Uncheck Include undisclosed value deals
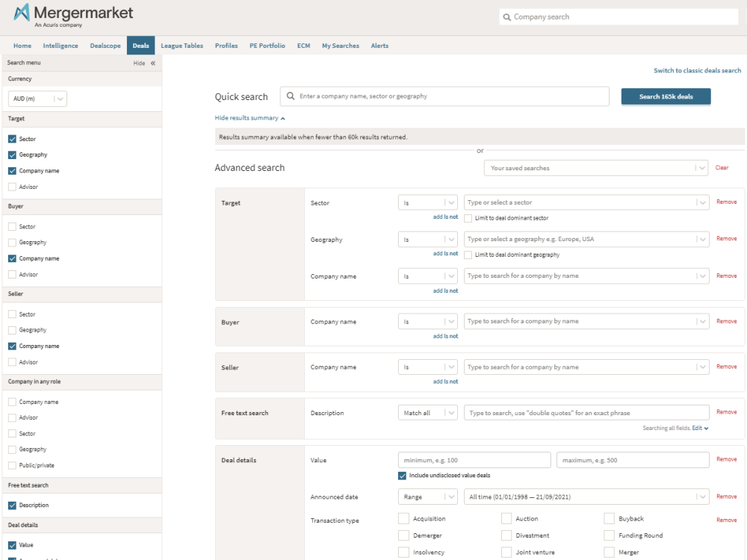The width and height of the screenshot is (747, 560). pos(402,475)
